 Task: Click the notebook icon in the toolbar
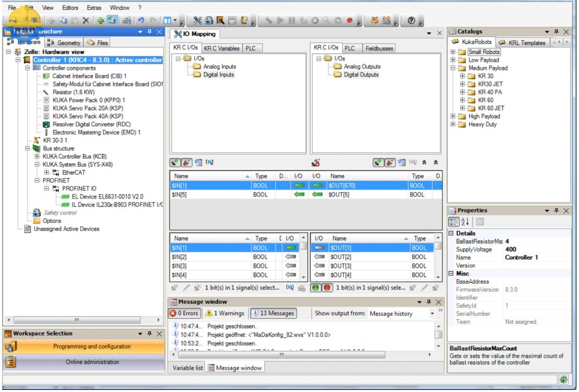pos(244,20)
